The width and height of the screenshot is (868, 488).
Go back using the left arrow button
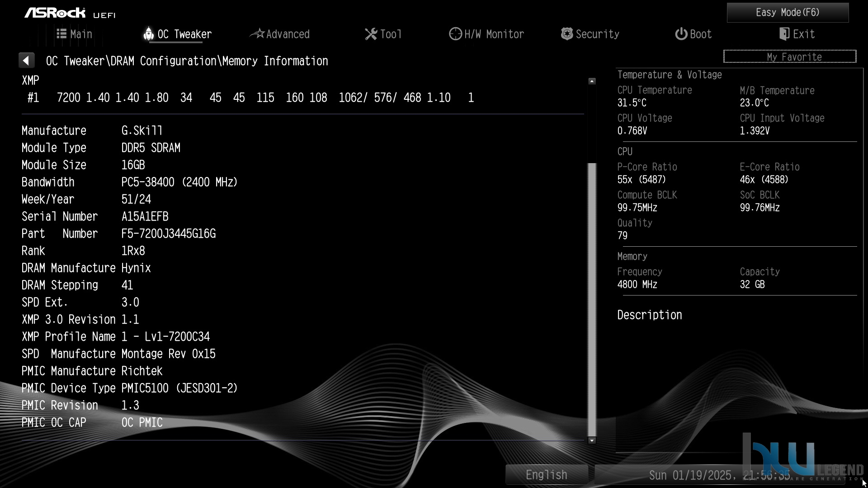click(26, 61)
